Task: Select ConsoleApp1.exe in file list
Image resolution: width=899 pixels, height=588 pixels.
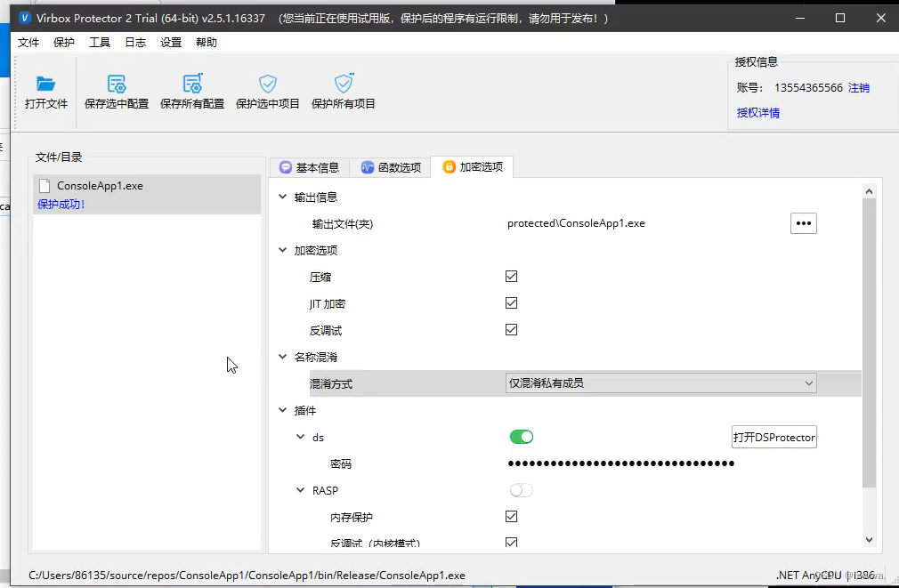Action: [147, 194]
